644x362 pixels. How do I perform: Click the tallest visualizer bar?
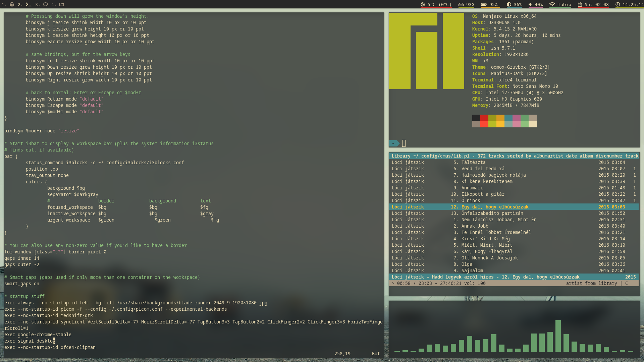[558, 336]
